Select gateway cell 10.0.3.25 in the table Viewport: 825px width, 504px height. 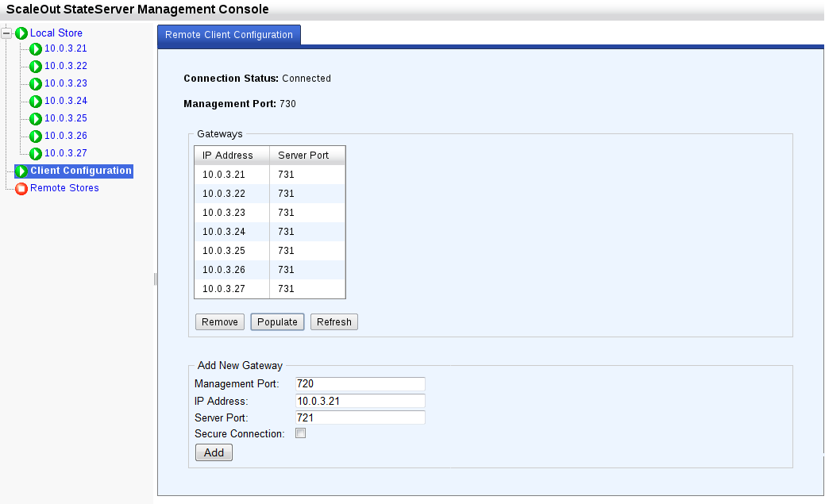[x=232, y=250]
